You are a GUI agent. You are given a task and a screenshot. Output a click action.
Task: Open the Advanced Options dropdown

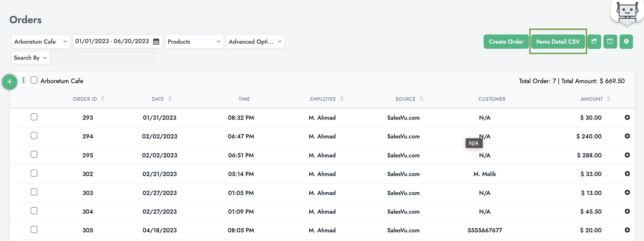pos(255,42)
